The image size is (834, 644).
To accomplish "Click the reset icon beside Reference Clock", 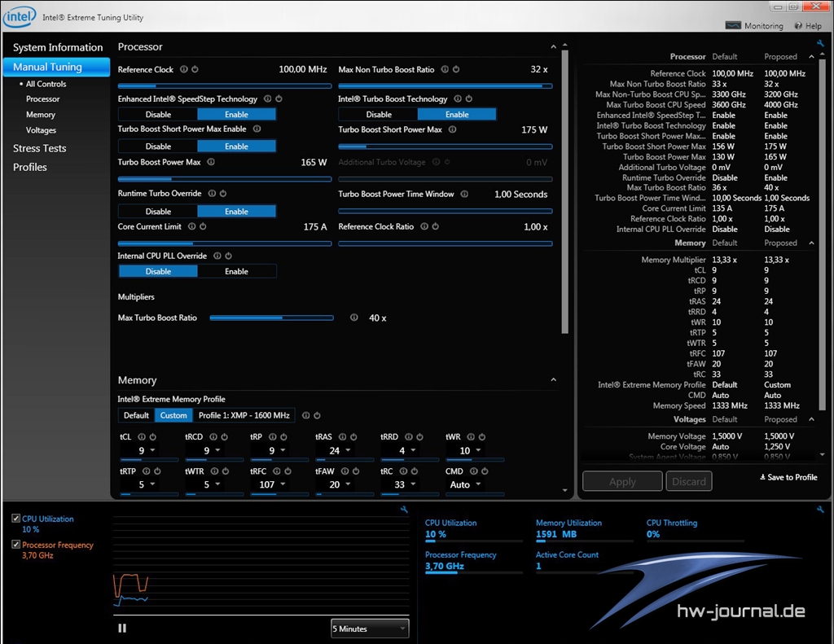I will pyautogui.click(x=195, y=69).
